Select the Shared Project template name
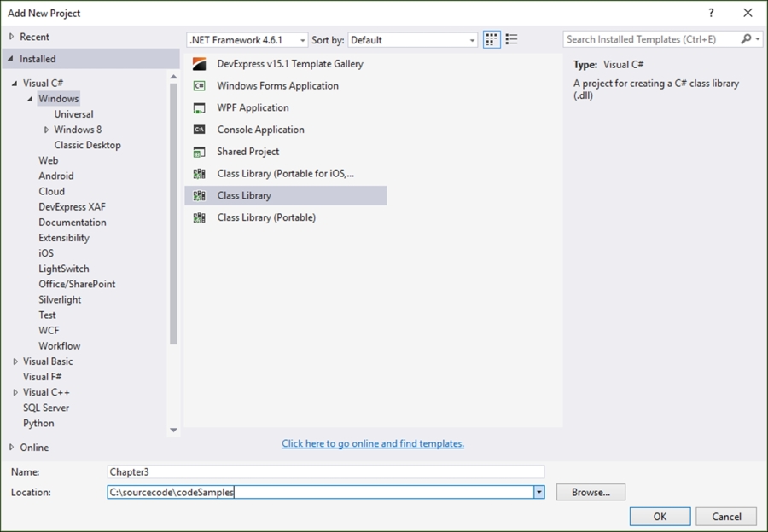The height and width of the screenshot is (532, 768). click(x=247, y=152)
